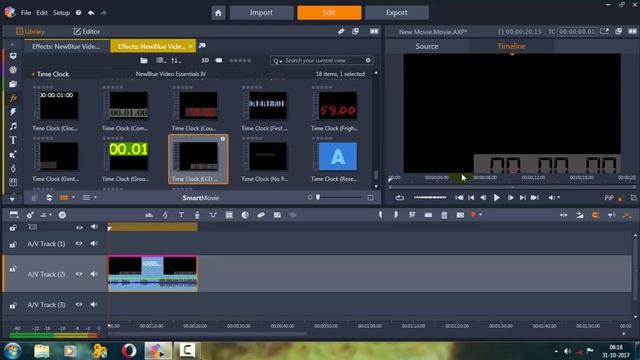The width and height of the screenshot is (640, 360).
Task: Open the Titles T category in sidebar
Action: click(13, 140)
